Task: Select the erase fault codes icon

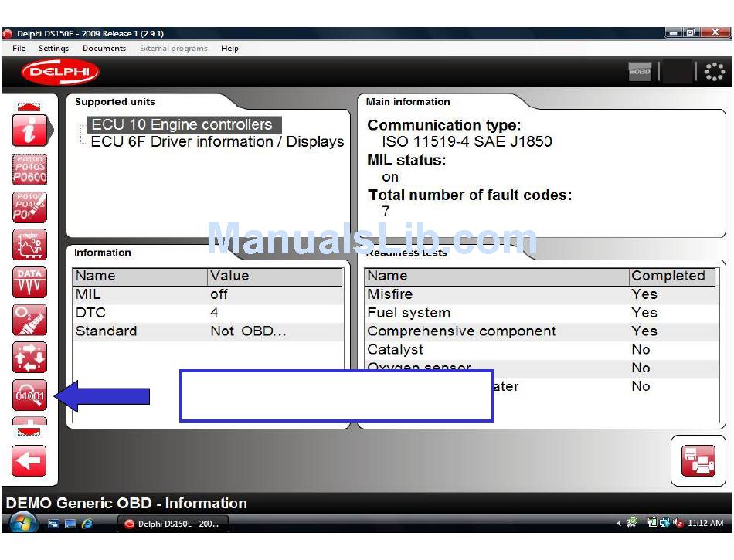Action: (29, 207)
